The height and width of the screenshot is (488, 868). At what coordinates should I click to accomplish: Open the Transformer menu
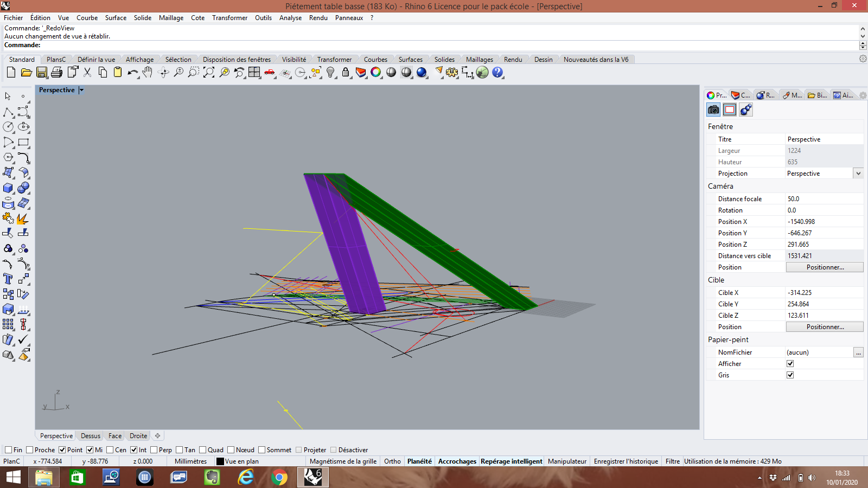coord(230,17)
